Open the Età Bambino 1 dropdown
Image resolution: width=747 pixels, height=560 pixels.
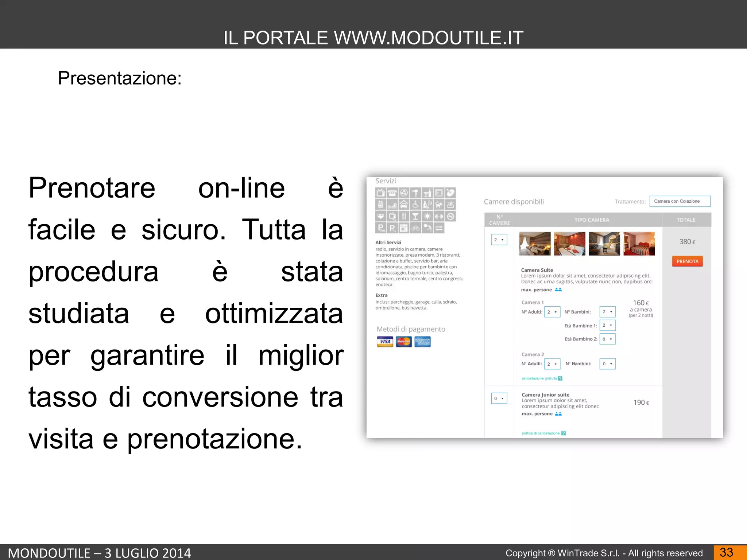pyautogui.click(x=607, y=325)
